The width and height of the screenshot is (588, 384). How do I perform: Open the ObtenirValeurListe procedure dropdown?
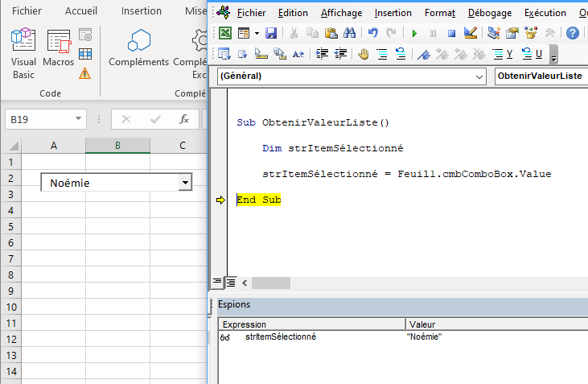pyautogui.click(x=541, y=76)
